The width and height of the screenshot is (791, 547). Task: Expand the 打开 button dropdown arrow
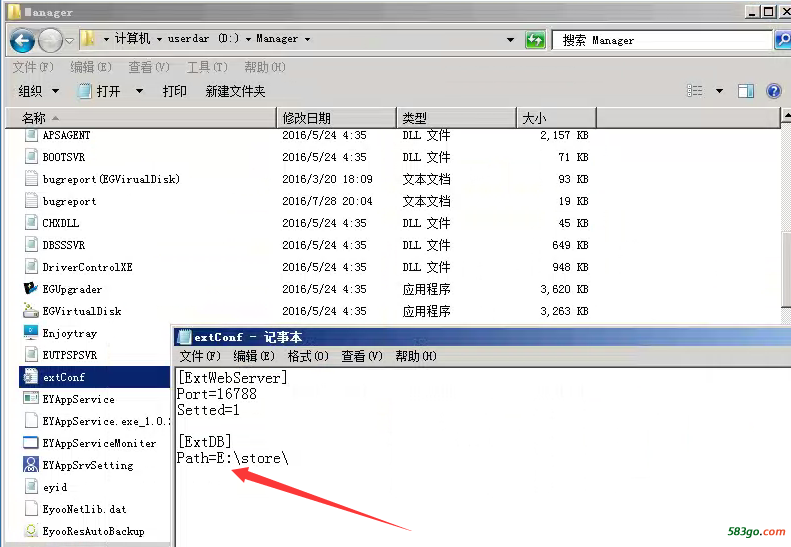pyautogui.click(x=139, y=91)
